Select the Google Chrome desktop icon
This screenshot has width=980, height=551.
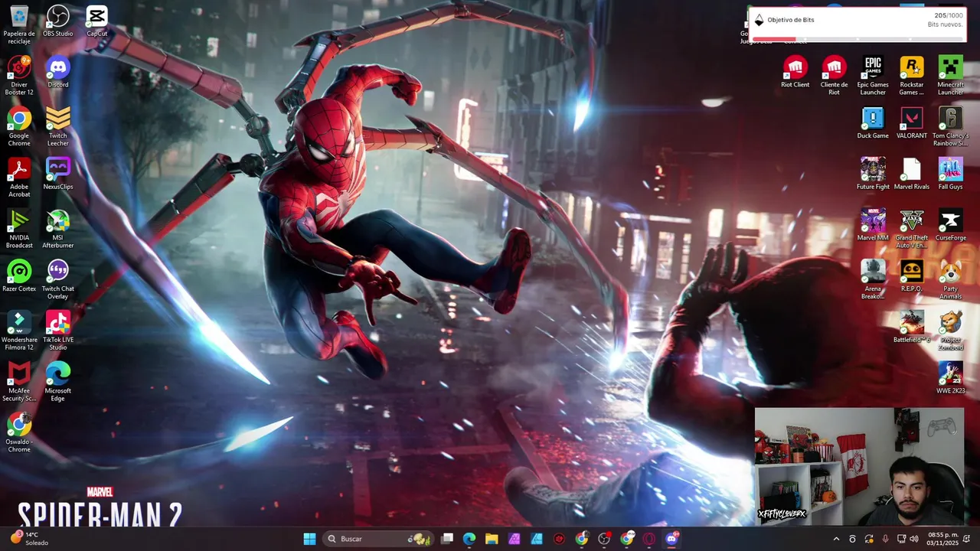pos(19,126)
